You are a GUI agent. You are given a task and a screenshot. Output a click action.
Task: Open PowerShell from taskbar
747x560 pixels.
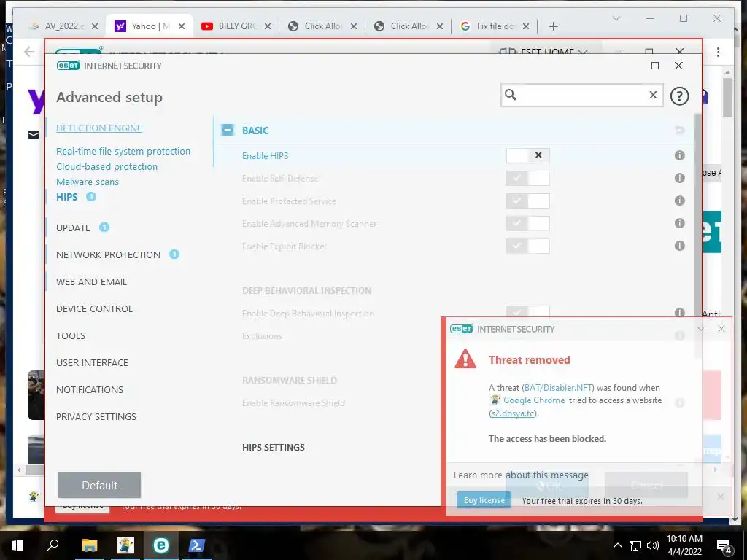(x=196, y=545)
